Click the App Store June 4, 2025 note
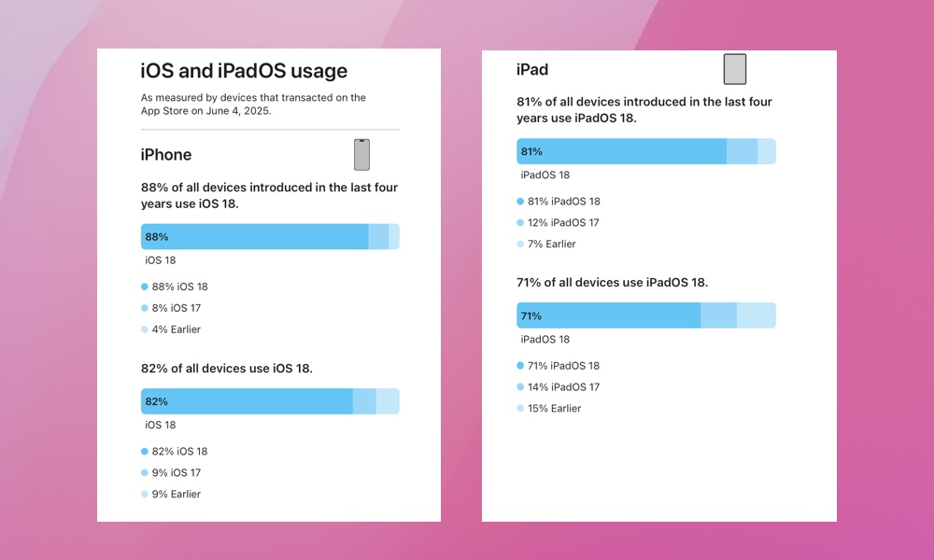This screenshot has height=560, width=934. tap(253, 105)
